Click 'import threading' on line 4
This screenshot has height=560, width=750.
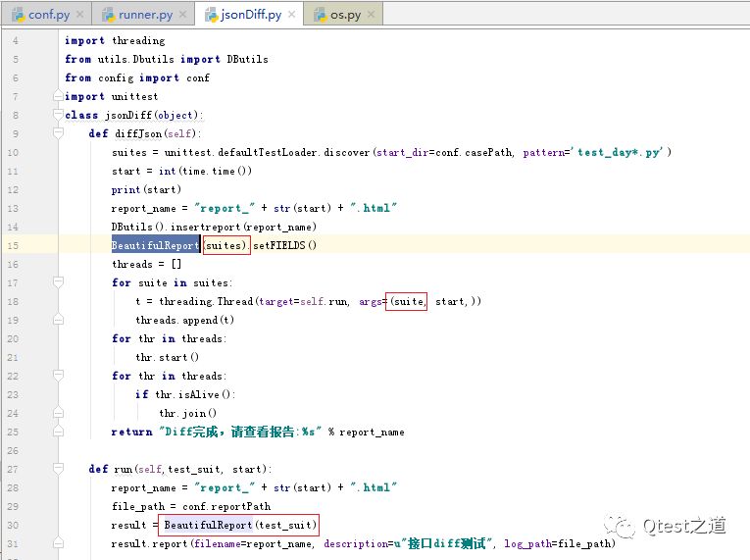[115, 40]
